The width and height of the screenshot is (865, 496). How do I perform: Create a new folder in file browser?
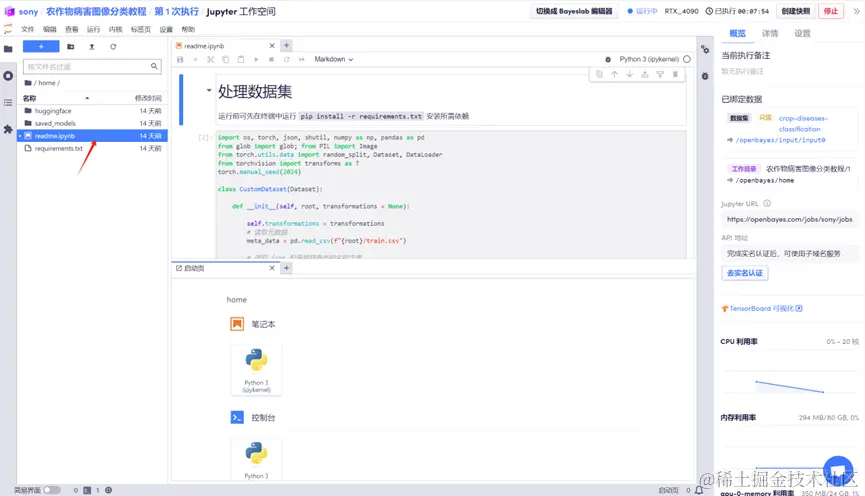71,47
